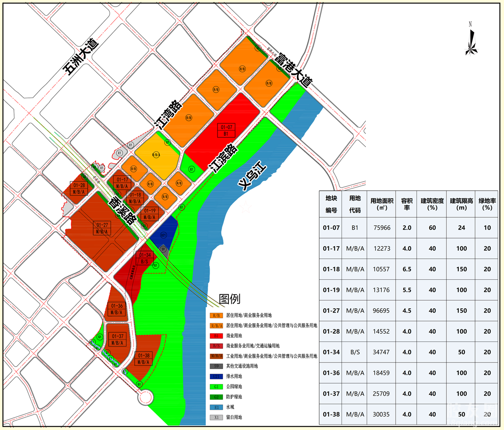
Task: Click the 容积率 table column header
Action: click(x=406, y=204)
